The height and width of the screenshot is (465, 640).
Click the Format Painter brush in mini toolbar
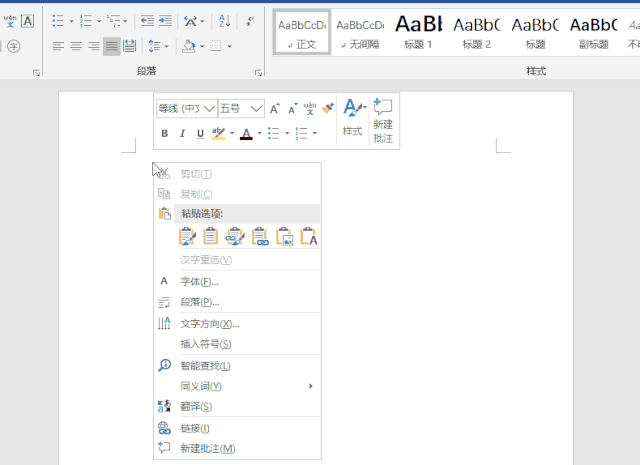[327, 108]
